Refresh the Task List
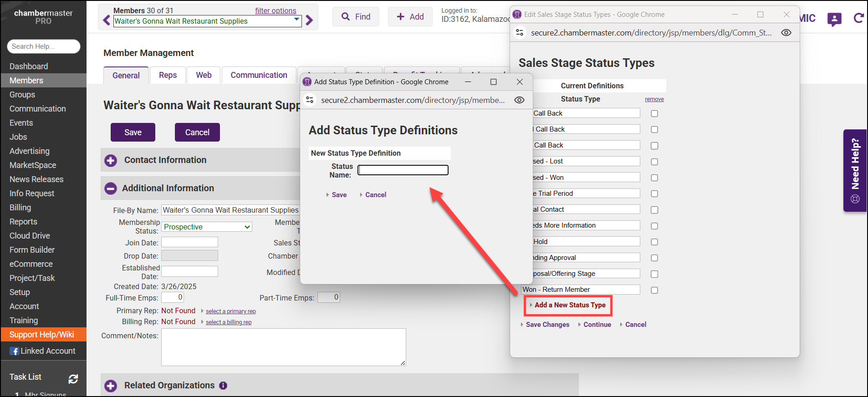868x397 pixels. (73, 379)
